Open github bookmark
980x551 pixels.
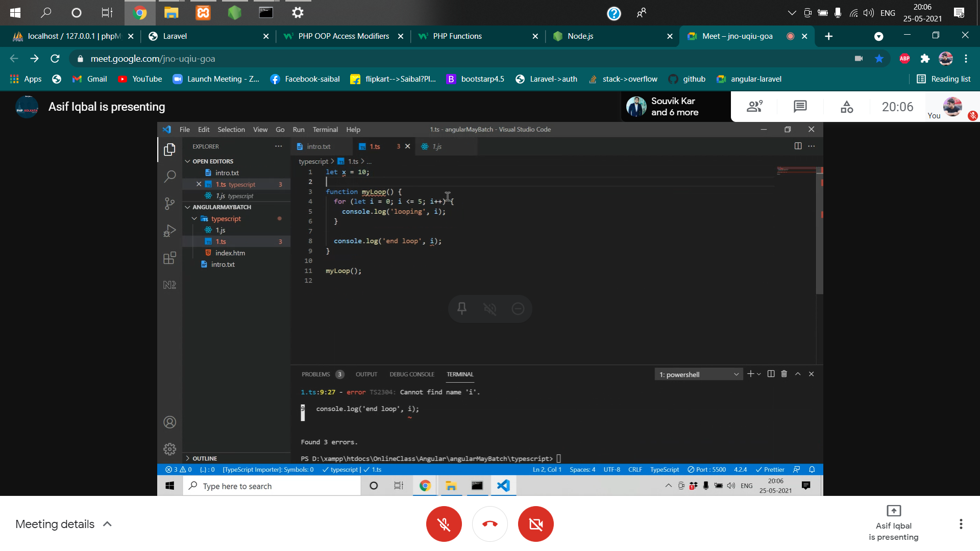687,79
